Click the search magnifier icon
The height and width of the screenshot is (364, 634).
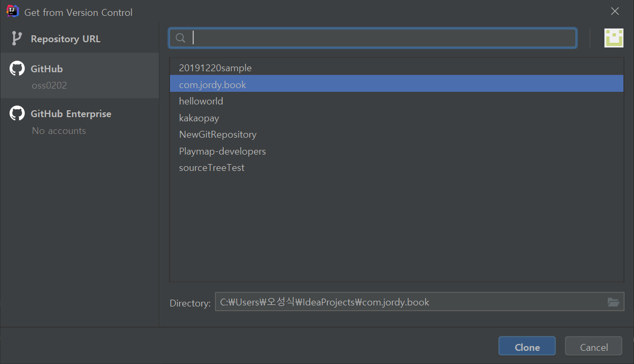pyautogui.click(x=181, y=38)
